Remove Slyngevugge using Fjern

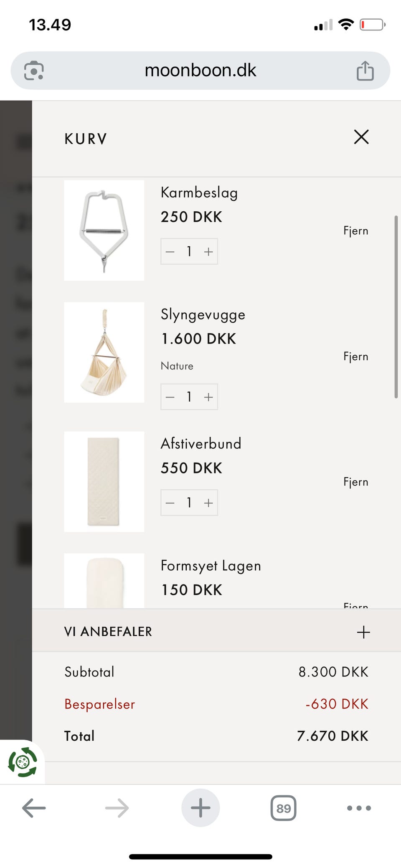point(355,357)
